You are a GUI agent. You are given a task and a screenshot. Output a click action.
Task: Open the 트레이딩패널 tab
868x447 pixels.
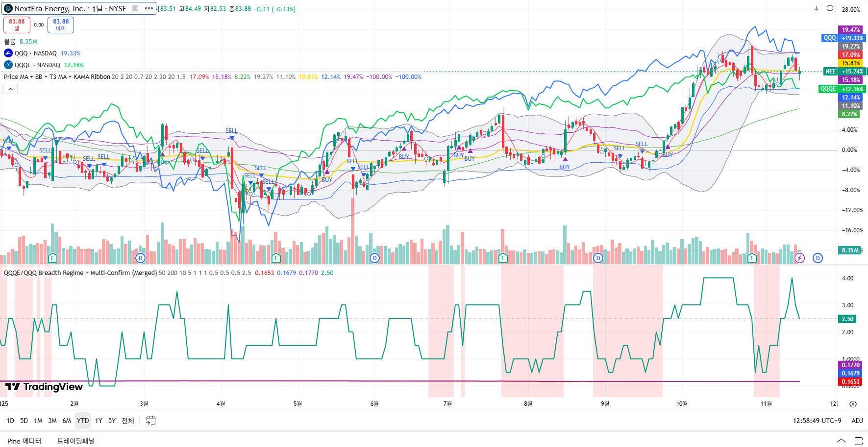coord(76,441)
